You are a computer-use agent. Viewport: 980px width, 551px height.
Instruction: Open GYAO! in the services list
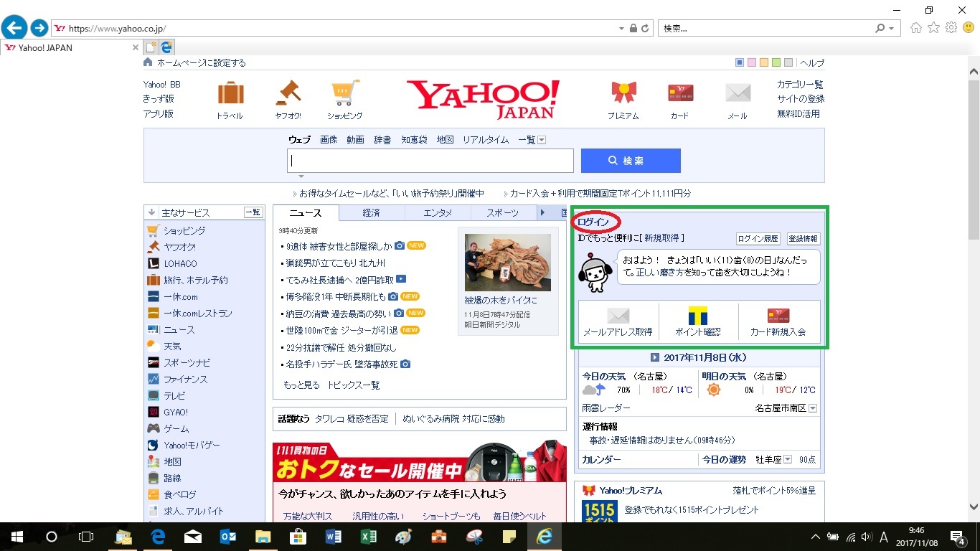pos(176,412)
